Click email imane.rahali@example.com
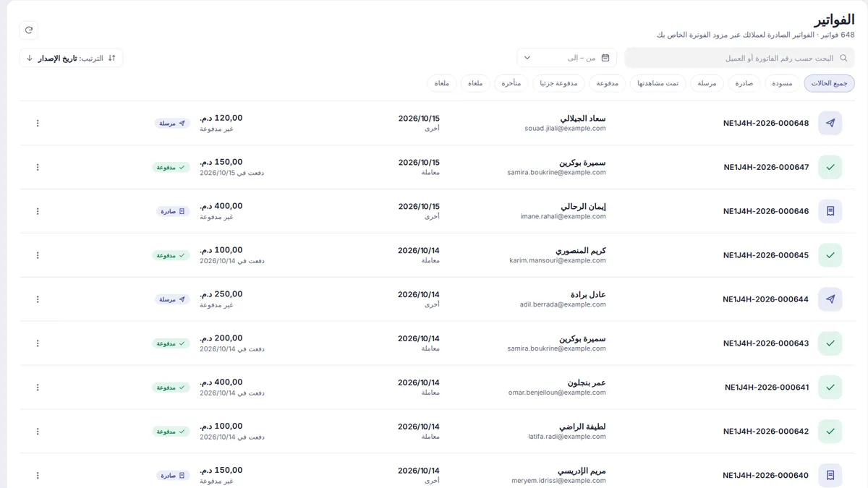 pos(563,216)
